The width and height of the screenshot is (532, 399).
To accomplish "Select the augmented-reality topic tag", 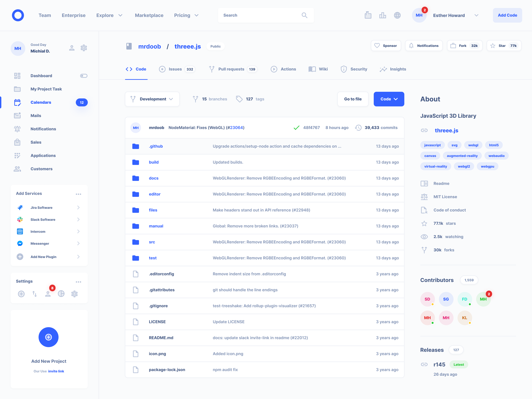I will [462, 156].
